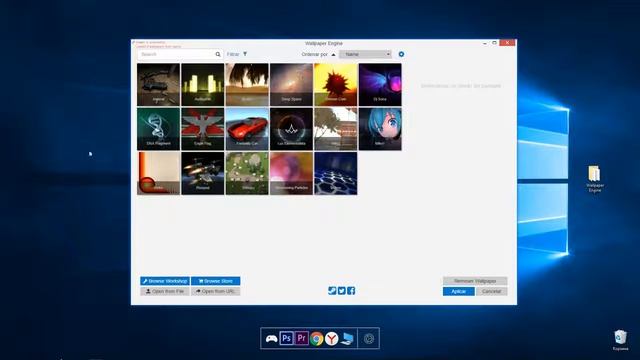640x360 pixels.
Task: Click the Remover Wallpaper button
Action: click(475, 281)
